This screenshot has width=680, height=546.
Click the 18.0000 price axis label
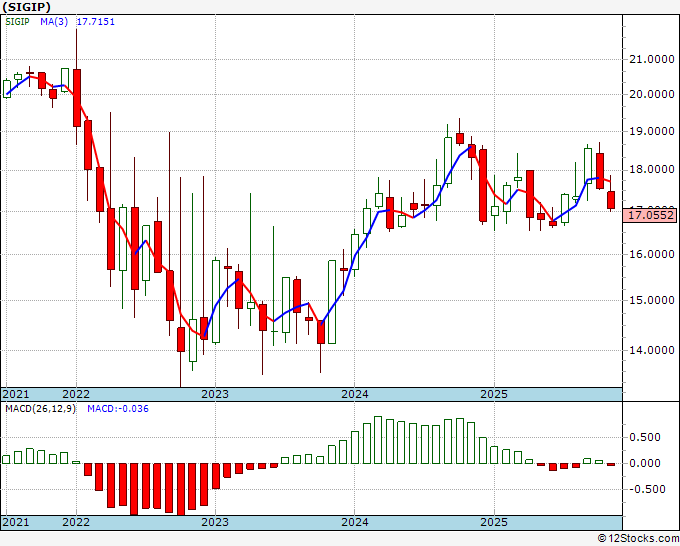[x=651, y=170]
